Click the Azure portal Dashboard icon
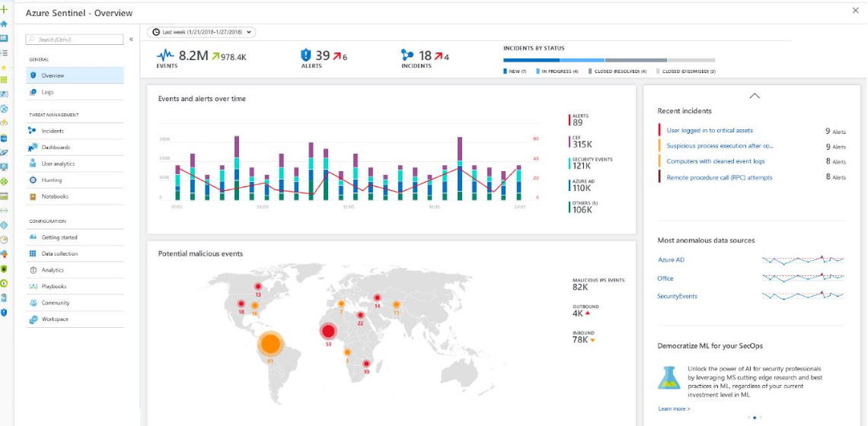 point(5,38)
